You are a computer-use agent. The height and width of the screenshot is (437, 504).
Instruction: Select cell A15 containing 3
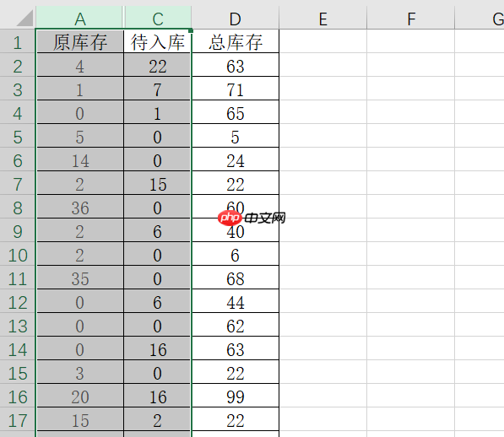tap(80, 371)
